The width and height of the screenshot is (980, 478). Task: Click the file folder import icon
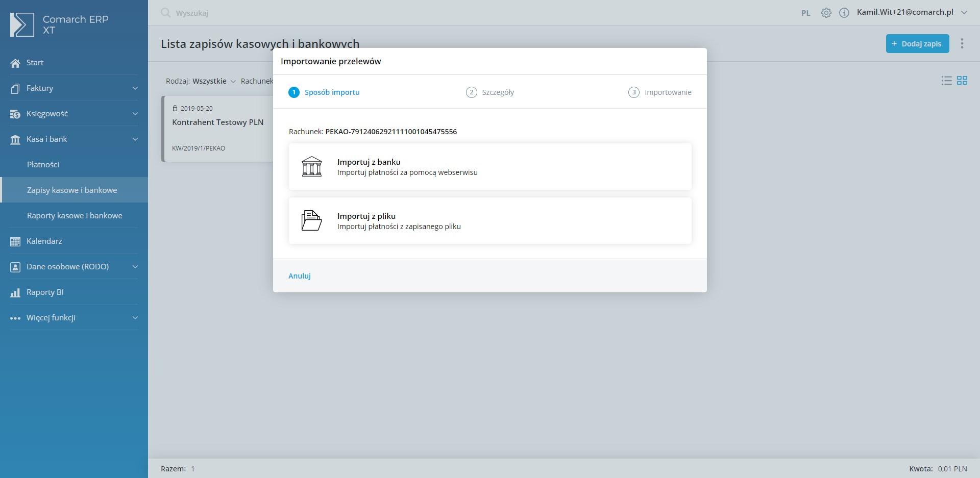[311, 221]
